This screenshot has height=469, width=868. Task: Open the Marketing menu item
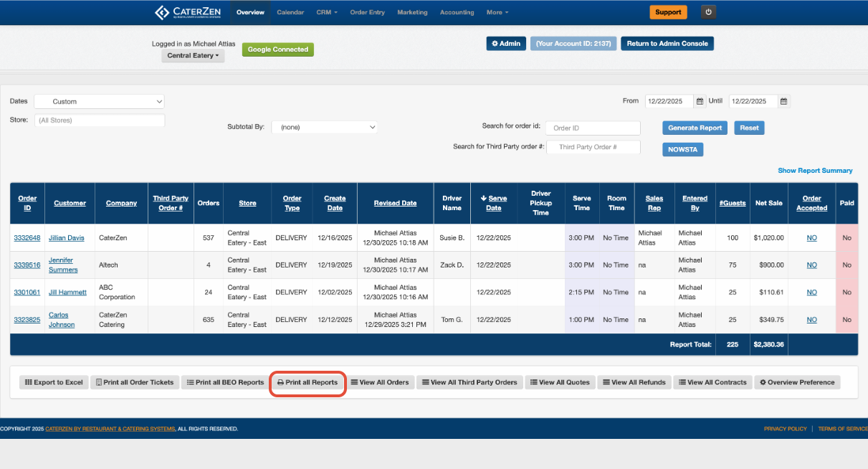[412, 12]
